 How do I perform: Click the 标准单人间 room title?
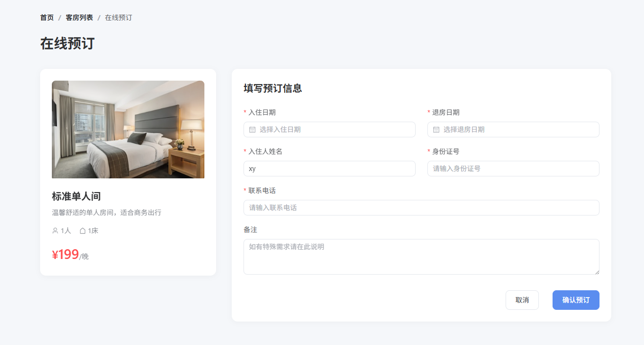pyautogui.click(x=76, y=196)
